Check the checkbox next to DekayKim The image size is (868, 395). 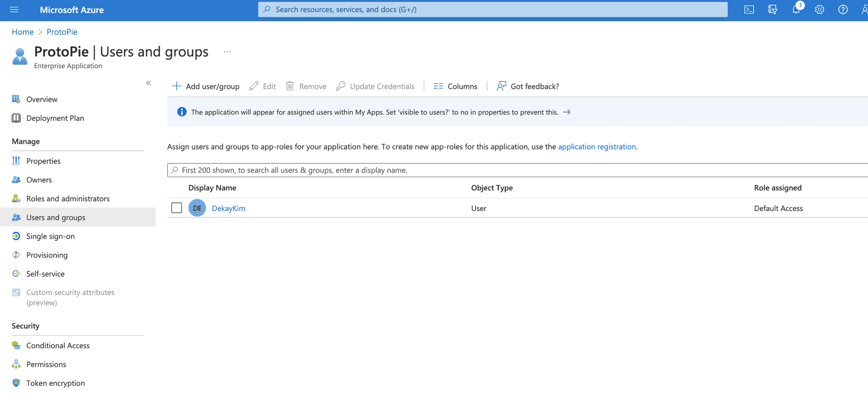pos(177,208)
